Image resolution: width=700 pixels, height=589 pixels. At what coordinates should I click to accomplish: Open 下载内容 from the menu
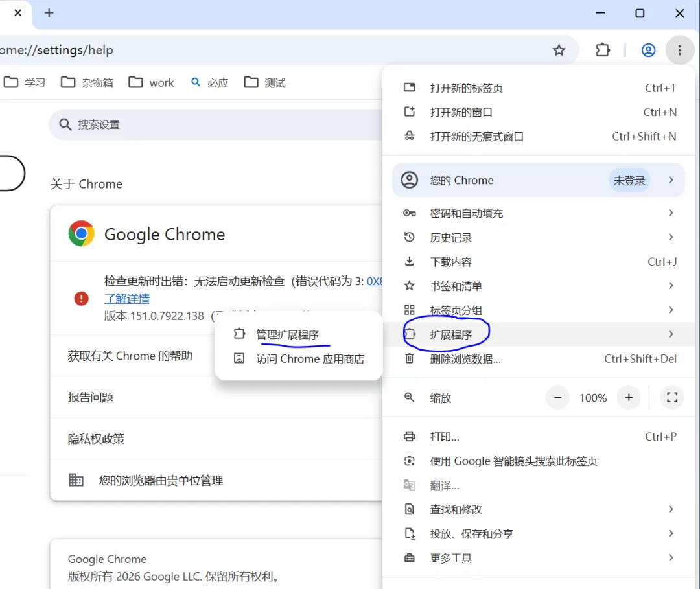click(x=539, y=262)
